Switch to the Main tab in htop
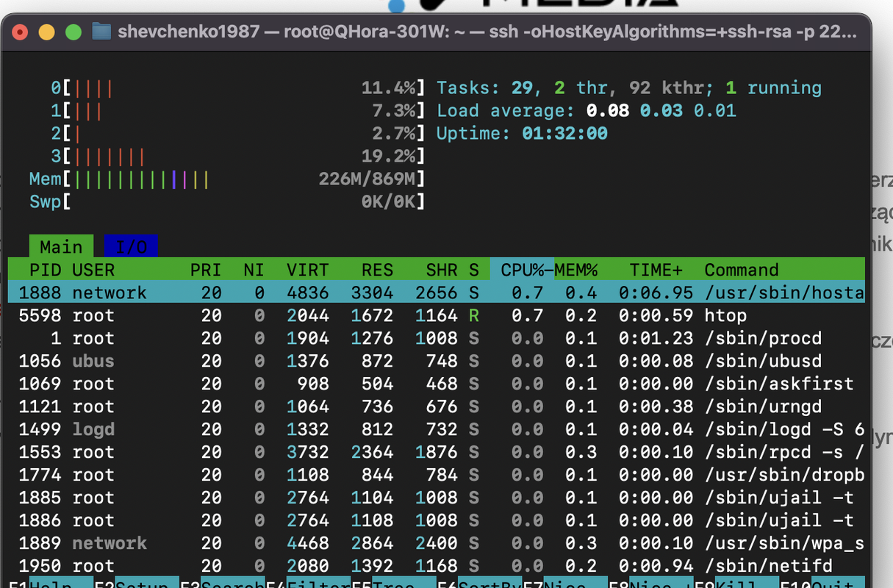Screen dimensions: 893x588 (x=61, y=246)
